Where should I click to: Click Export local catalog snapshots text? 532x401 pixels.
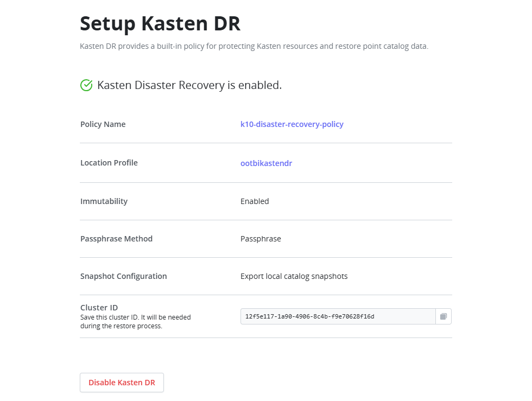(294, 276)
